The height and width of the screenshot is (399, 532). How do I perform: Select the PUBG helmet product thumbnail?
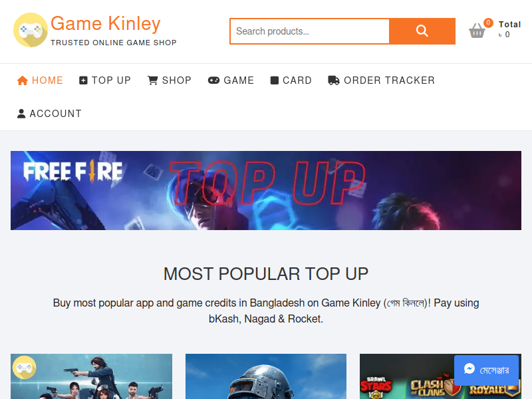click(266, 376)
